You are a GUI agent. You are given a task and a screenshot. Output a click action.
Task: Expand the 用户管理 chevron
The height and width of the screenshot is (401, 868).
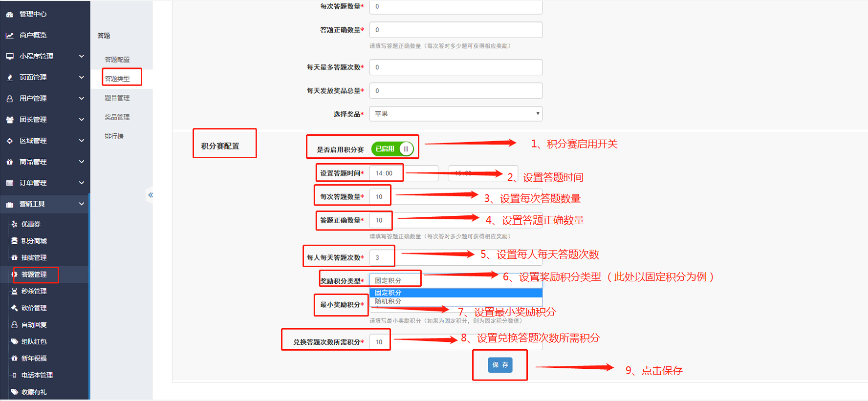[82, 98]
